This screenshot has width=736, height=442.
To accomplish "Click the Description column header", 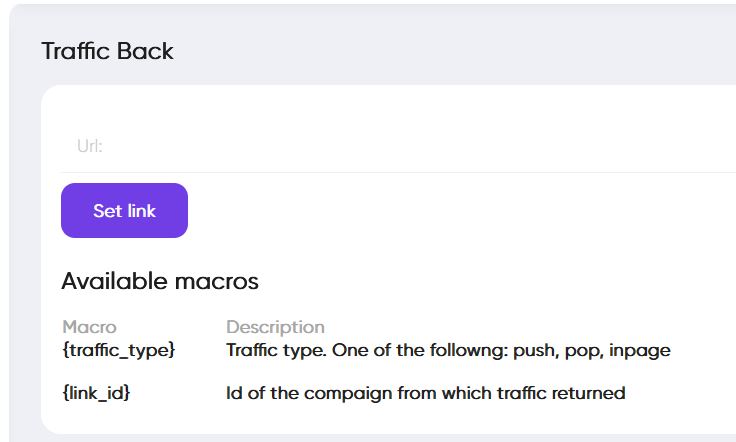I will click(x=275, y=327).
